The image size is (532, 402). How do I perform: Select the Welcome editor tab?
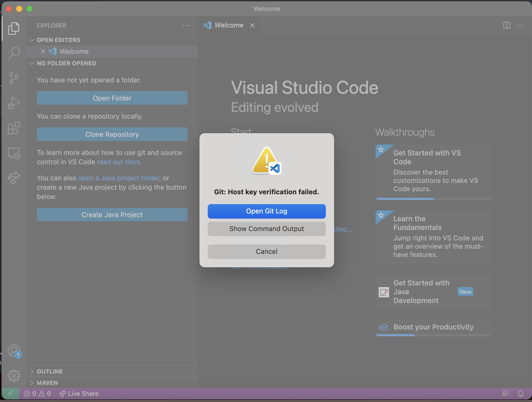click(x=229, y=25)
